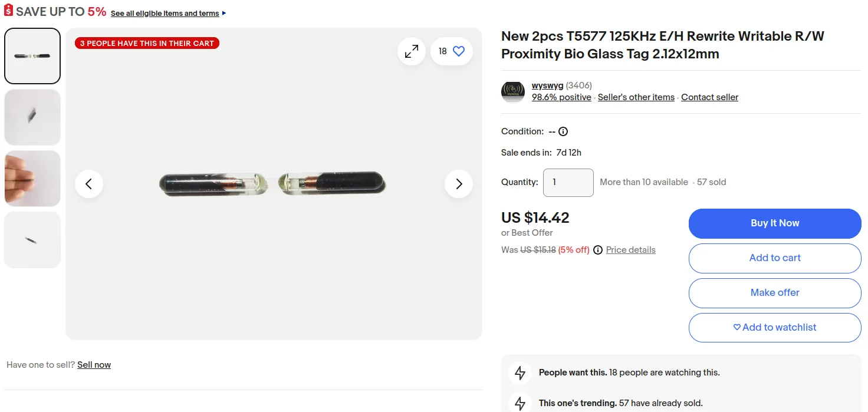Select the fourth product thumbnail
The image size is (868, 412).
coord(32,240)
